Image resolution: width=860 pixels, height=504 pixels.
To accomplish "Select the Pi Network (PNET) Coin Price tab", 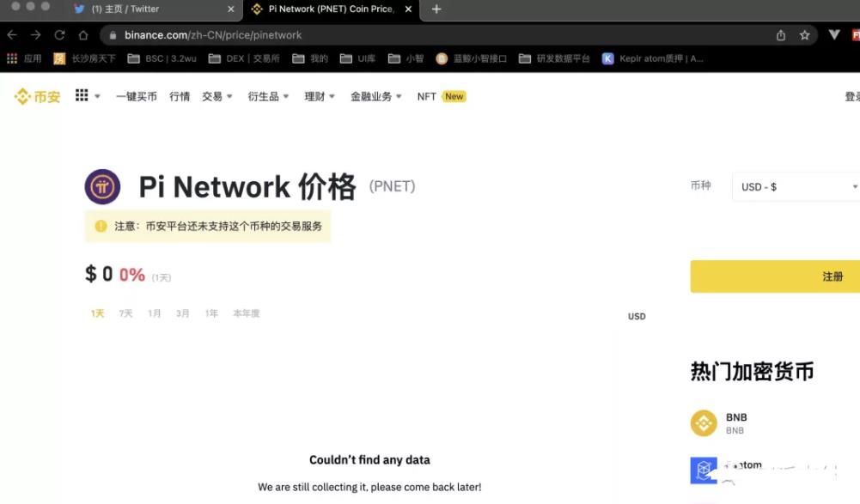I will click(332, 9).
